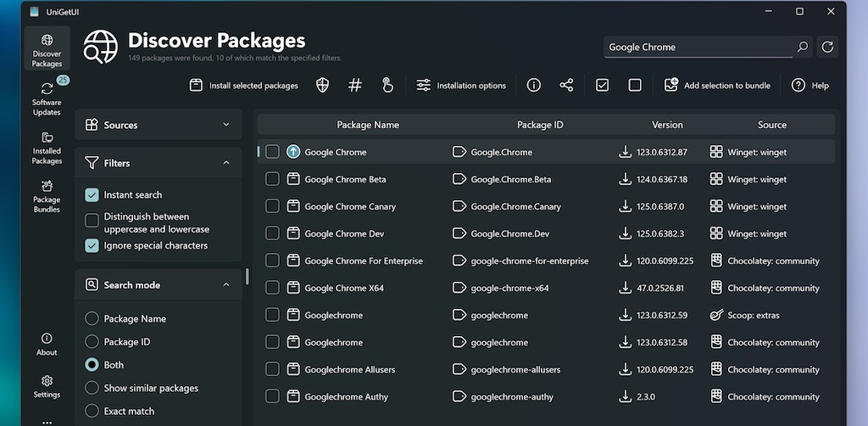Click the shield run-as-administrator icon

(x=322, y=86)
